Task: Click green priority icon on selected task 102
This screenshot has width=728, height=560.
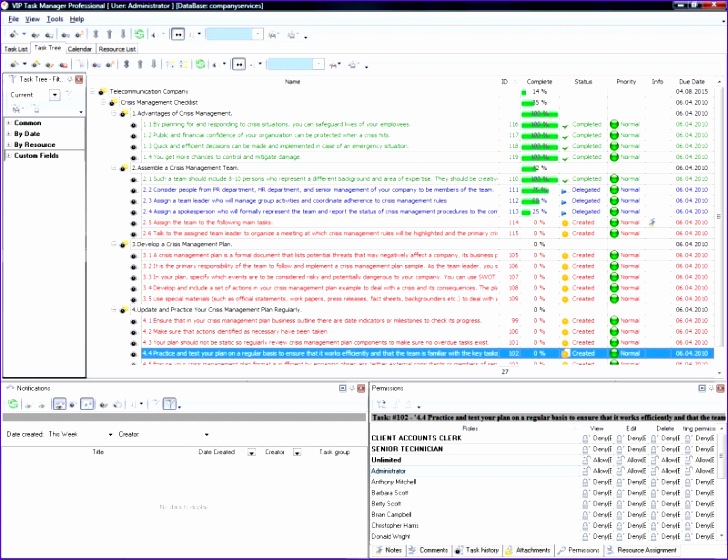Action: 614,353
